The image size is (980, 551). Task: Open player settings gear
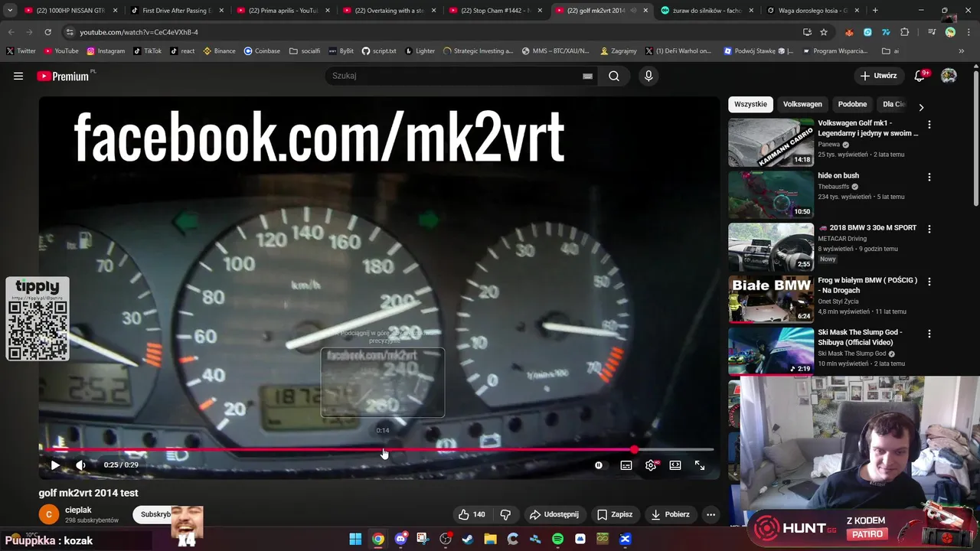point(651,465)
